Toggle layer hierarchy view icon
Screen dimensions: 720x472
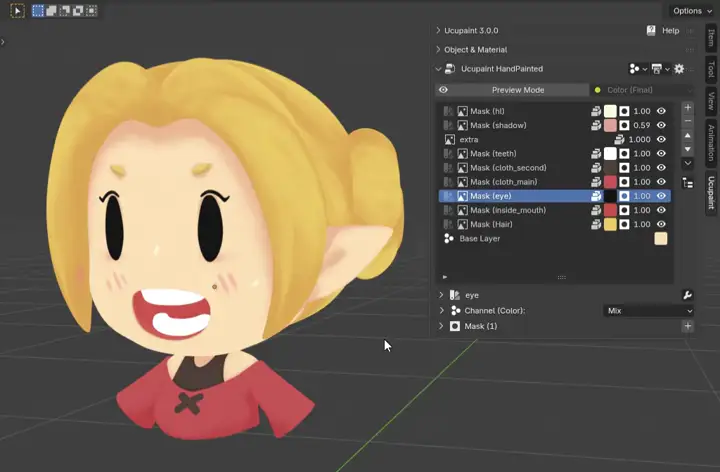click(x=688, y=183)
